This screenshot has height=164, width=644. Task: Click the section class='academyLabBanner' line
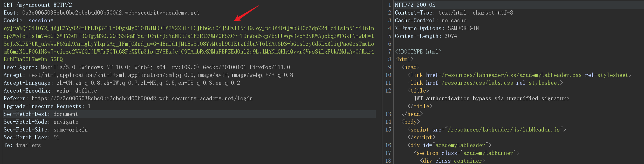click(x=467, y=153)
